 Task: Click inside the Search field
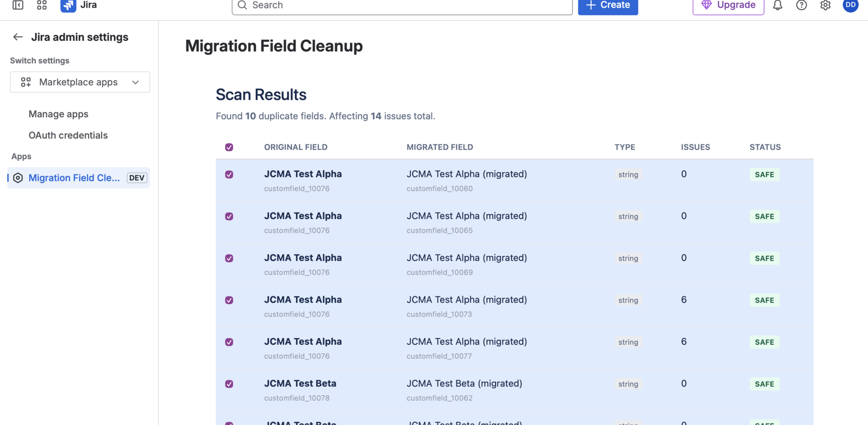click(x=402, y=6)
